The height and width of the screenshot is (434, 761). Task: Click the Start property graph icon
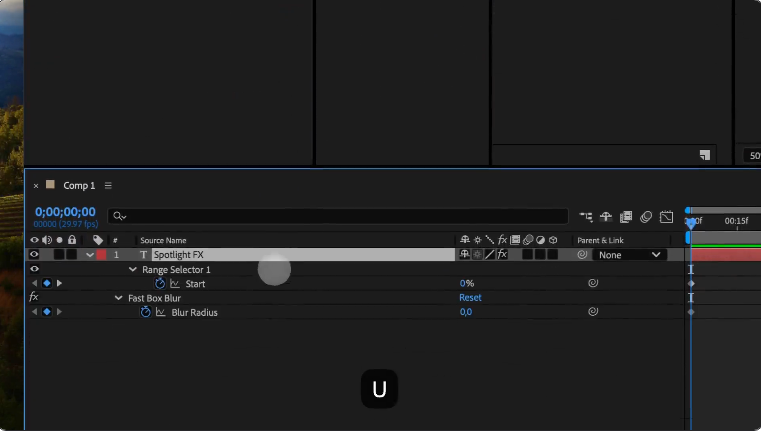coord(175,284)
